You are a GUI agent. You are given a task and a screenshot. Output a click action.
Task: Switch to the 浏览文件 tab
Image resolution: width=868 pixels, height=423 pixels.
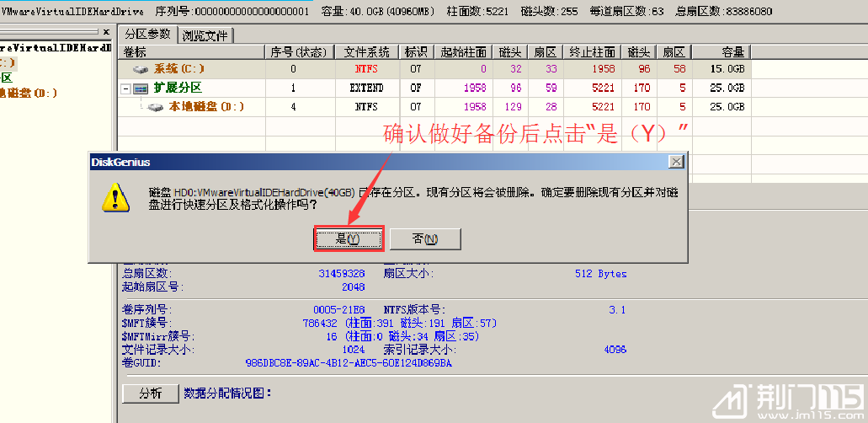pos(205,36)
